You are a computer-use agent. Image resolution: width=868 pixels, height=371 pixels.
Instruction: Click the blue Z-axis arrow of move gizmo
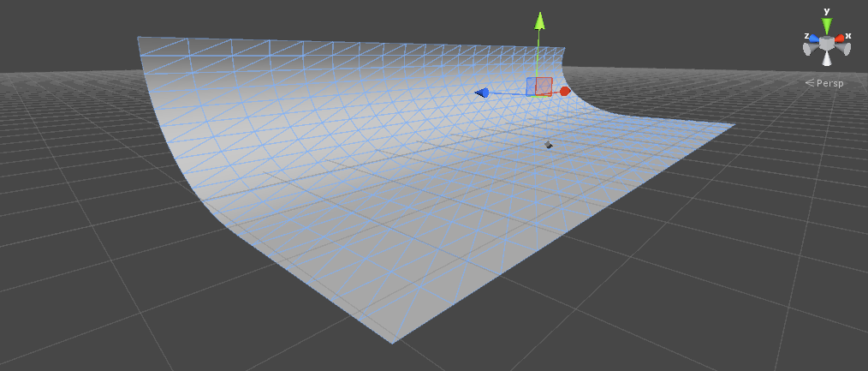[x=483, y=93]
